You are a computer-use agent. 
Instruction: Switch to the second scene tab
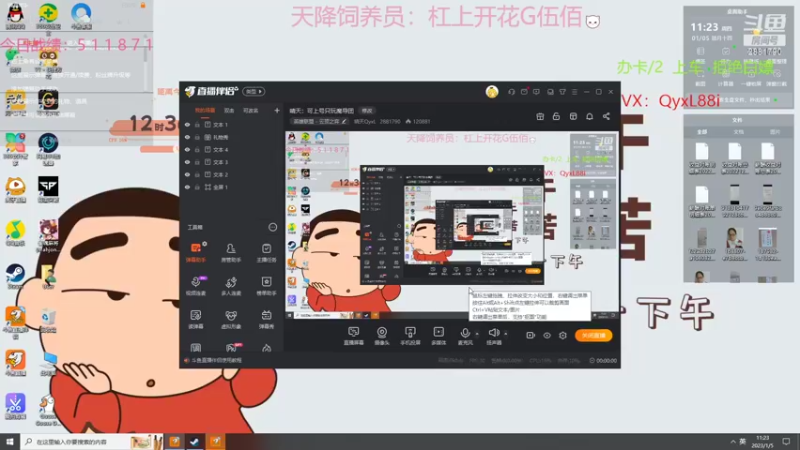click(x=229, y=110)
